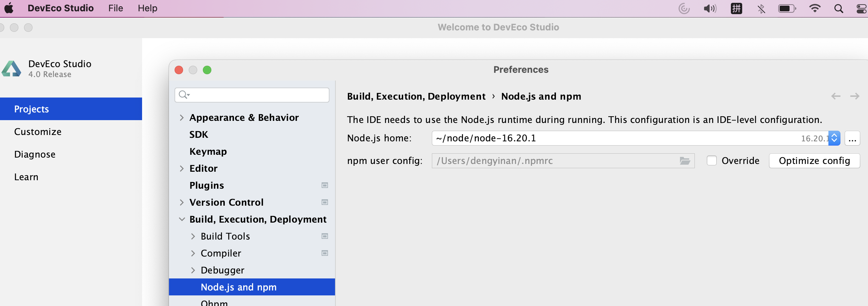Expand Compiler subsection
This screenshot has height=306, width=868.
[193, 253]
